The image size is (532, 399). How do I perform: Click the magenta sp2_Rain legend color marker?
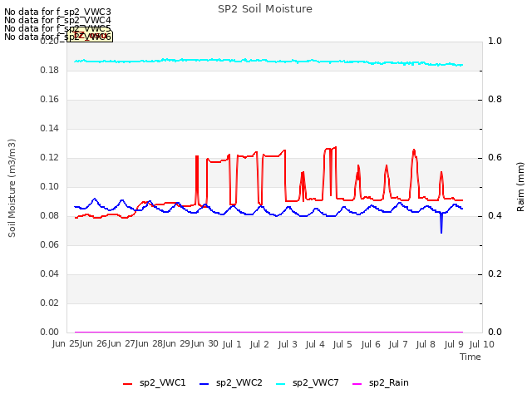point(357,384)
